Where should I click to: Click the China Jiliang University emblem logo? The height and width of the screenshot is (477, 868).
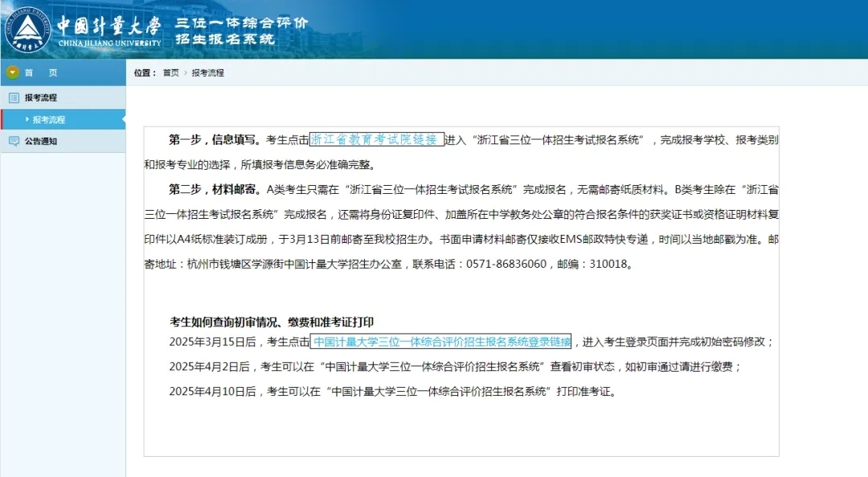tap(27, 29)
